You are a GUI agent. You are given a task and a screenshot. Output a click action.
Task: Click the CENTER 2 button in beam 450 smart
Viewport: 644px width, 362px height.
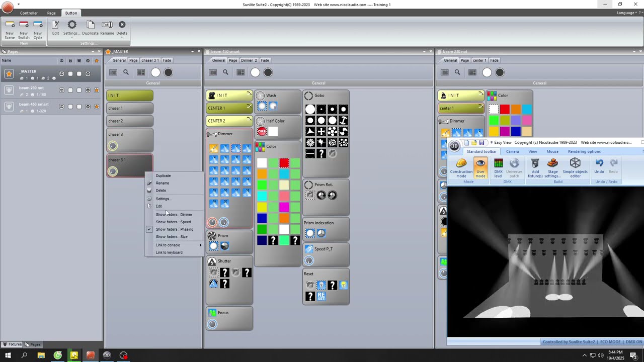pos(229,121)
